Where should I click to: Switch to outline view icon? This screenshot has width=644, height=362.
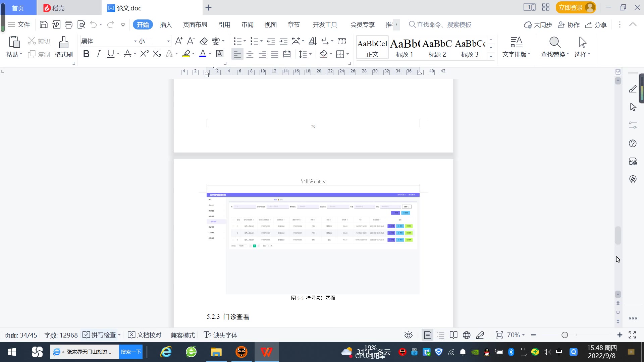pyautogui.click(x=441, y=335)
